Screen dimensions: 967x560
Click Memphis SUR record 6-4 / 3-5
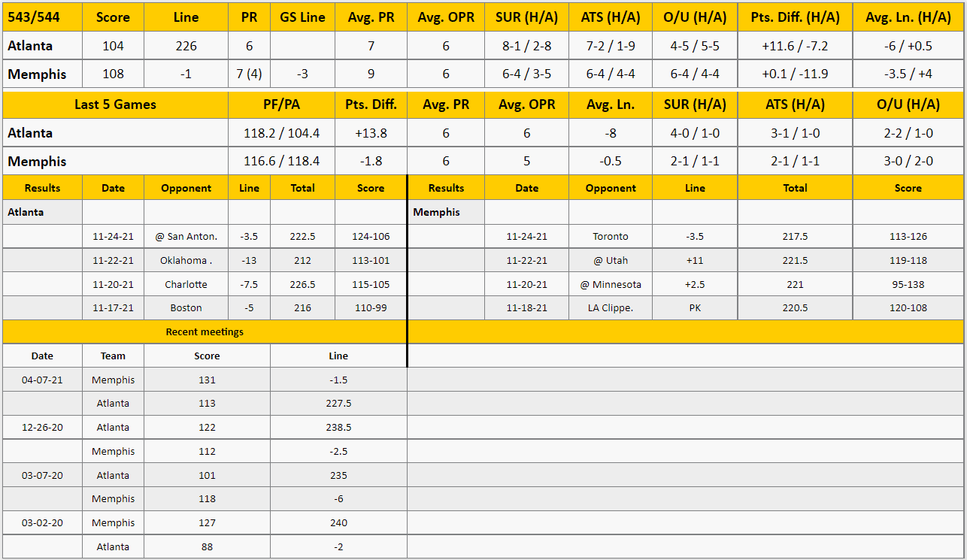coord(526,74)
